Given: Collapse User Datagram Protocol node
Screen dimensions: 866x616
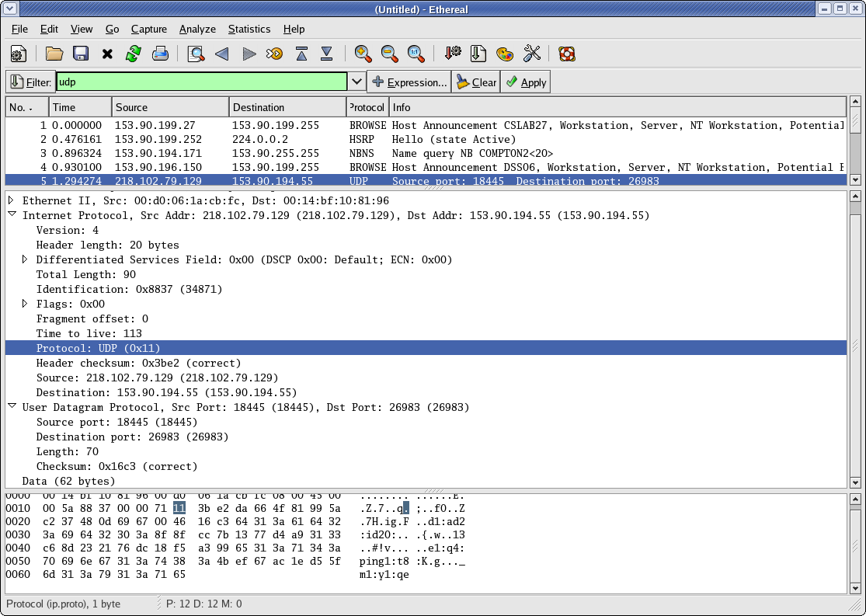Looking at the screenshot, I should coord(12,406).
